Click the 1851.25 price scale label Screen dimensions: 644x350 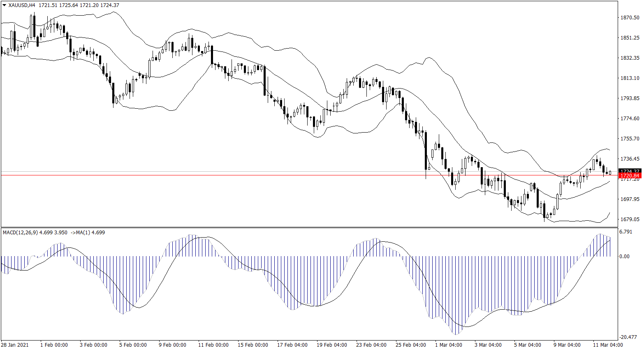[x=630, y=38]
